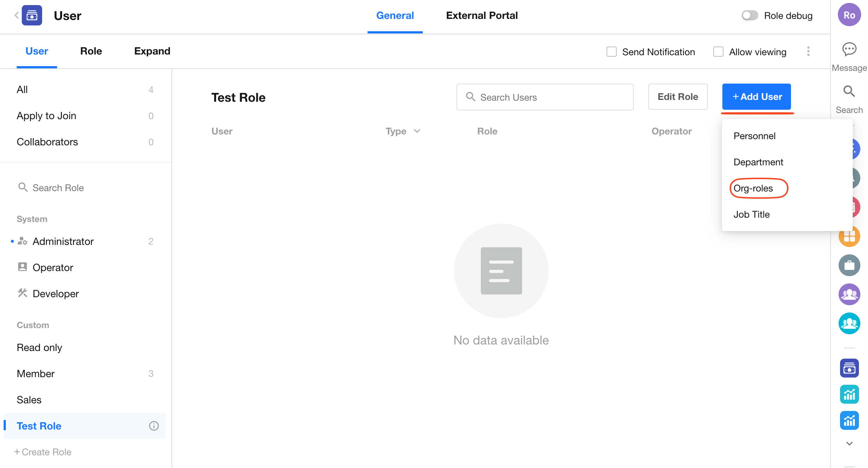Screen dimensions: 868x468
Task: Switch to the External Portal tab
Action: coord(482,16)
